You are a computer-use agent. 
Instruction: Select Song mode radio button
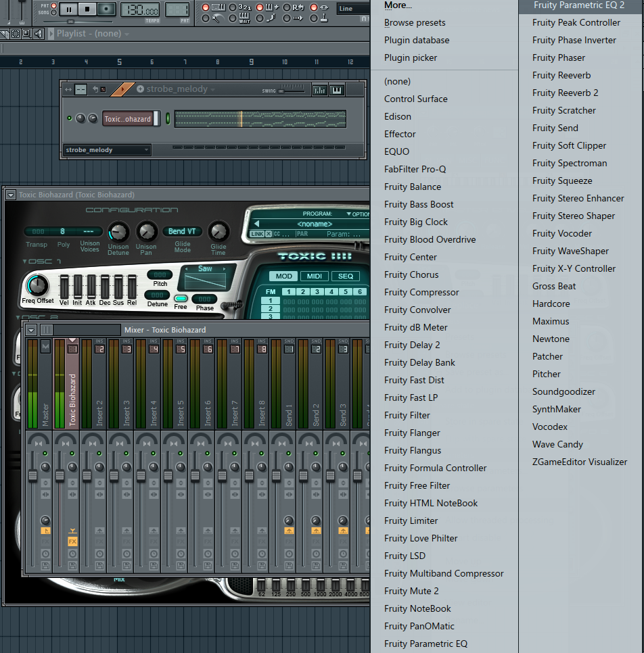[53, 12]
